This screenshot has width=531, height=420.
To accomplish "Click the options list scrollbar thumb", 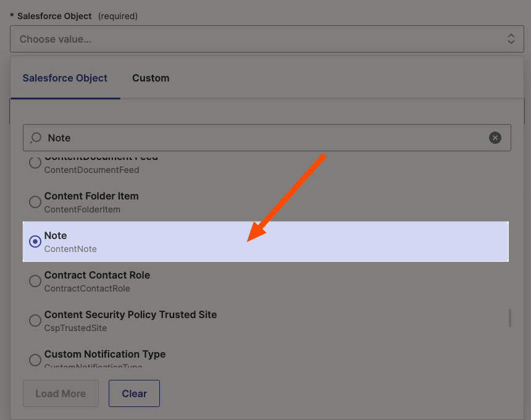I will coord(509,317).
